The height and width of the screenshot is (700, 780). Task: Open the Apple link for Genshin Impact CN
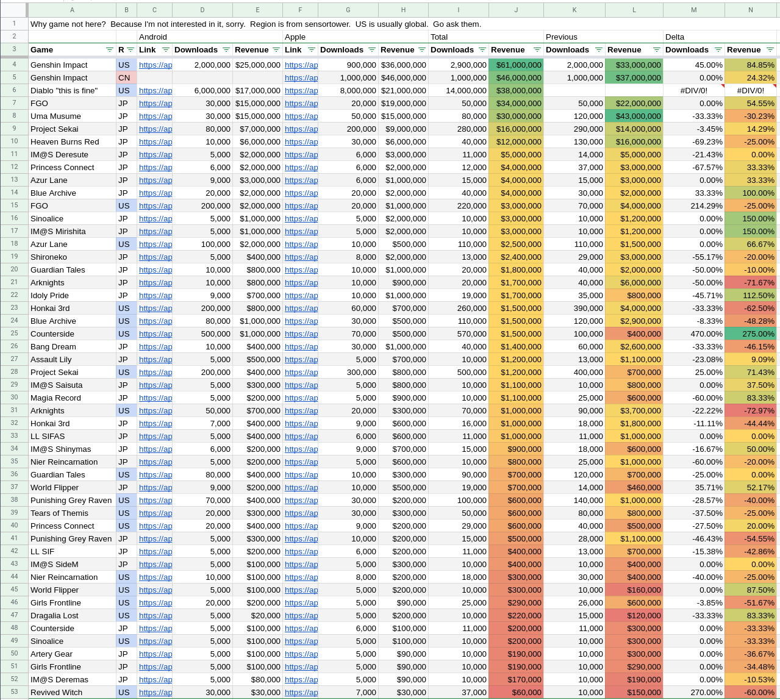(301, 78)
